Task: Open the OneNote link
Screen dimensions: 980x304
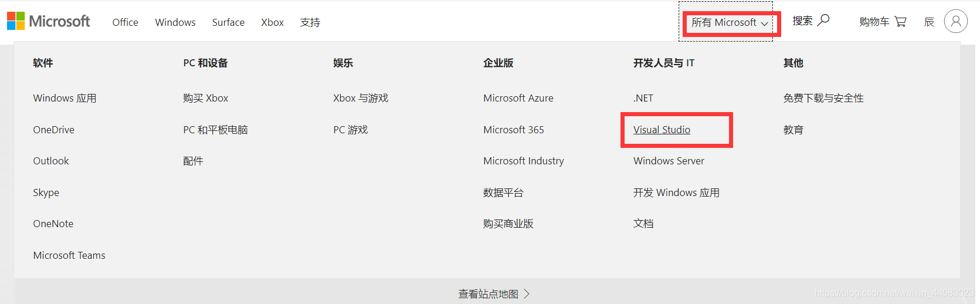Action: pyautogui.click(x=53, y=224)
